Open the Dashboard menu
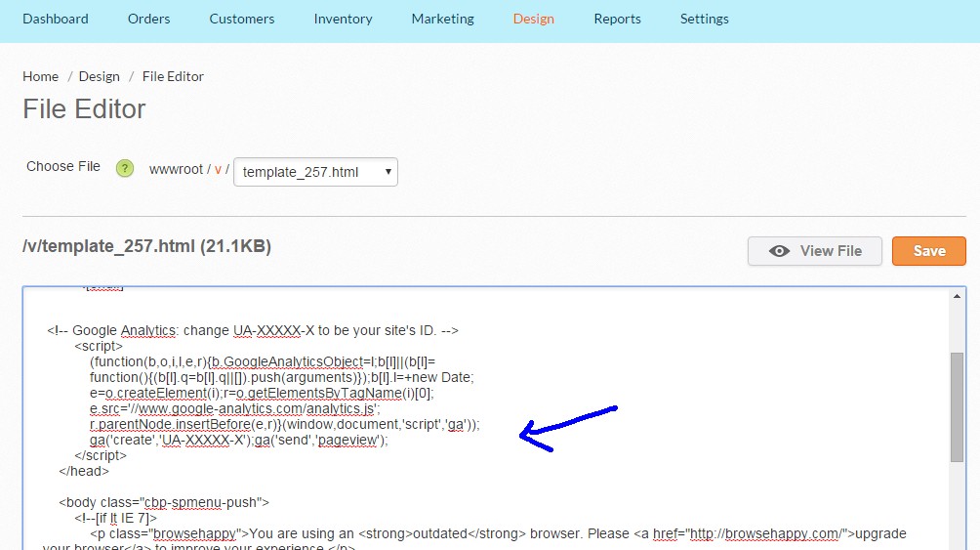The height and width of the screenshot is (550, 980). (55, 19)
